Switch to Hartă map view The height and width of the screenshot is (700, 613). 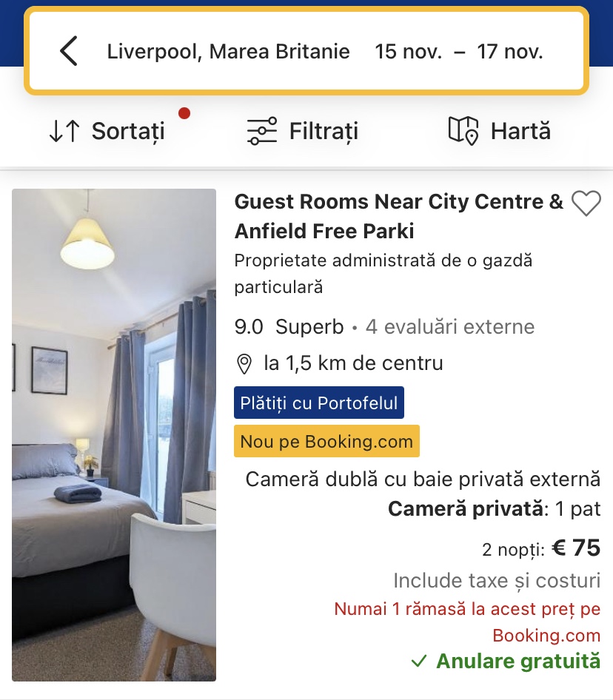tap(520, 132)
